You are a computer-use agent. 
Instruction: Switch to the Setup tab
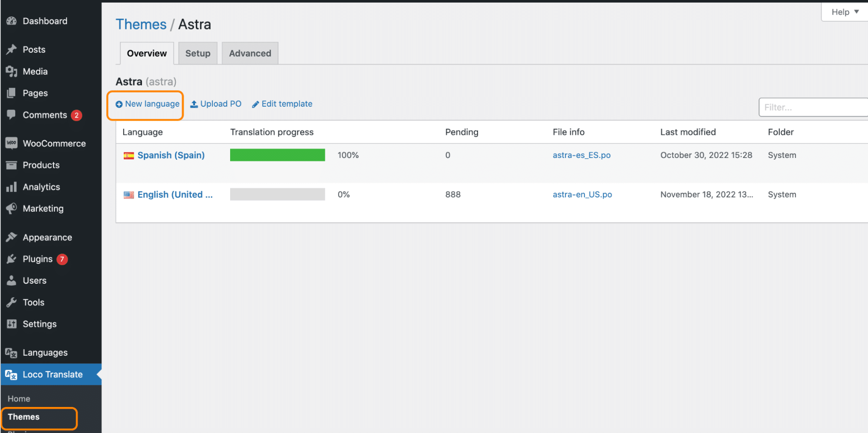click(x=198, y=53)
